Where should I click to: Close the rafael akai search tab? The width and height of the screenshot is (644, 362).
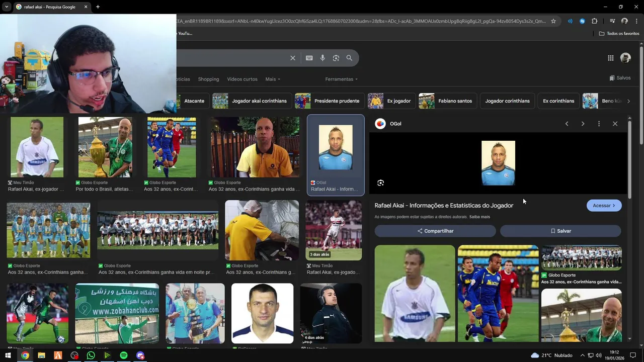(86, 7)
